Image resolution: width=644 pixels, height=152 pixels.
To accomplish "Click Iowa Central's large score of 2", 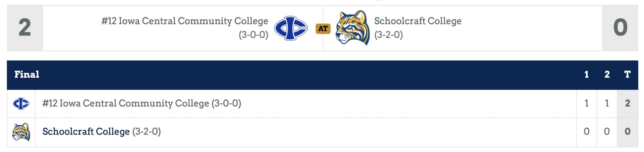I will 25,28.
